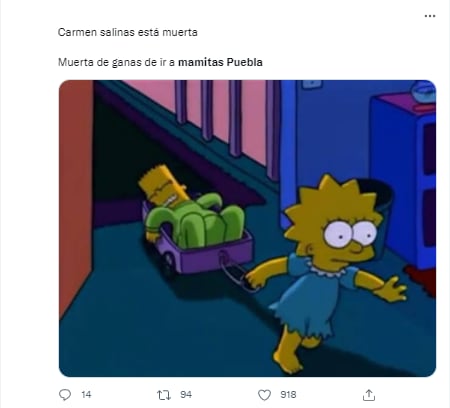The height and width of the screenshot is (408, 450).
Task: Reply using the speech bubble icon
Action: [x=65, y=395]
